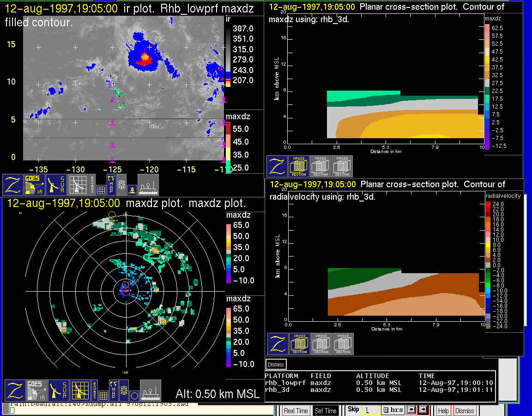This screenshot has width=532, height=416.
Task: Click the ship icon in the ir plot toolbar
Action: [148, 184]
